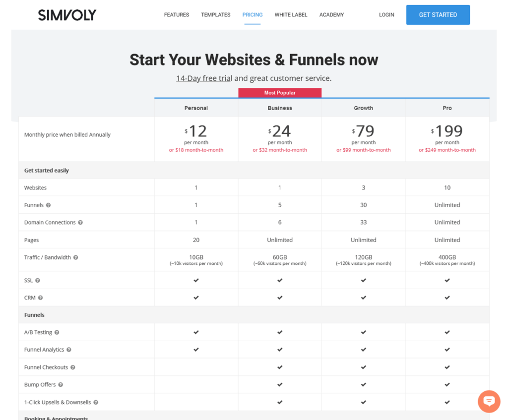Show help icon beside Traffic / Bandwidth
508x420 pixels.
click(x=75, y=257)
